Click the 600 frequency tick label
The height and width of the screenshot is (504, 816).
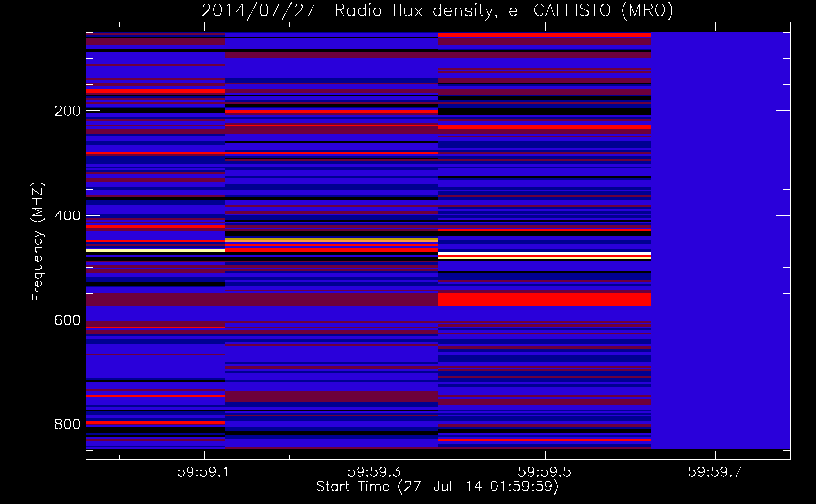tap(68, 321)
